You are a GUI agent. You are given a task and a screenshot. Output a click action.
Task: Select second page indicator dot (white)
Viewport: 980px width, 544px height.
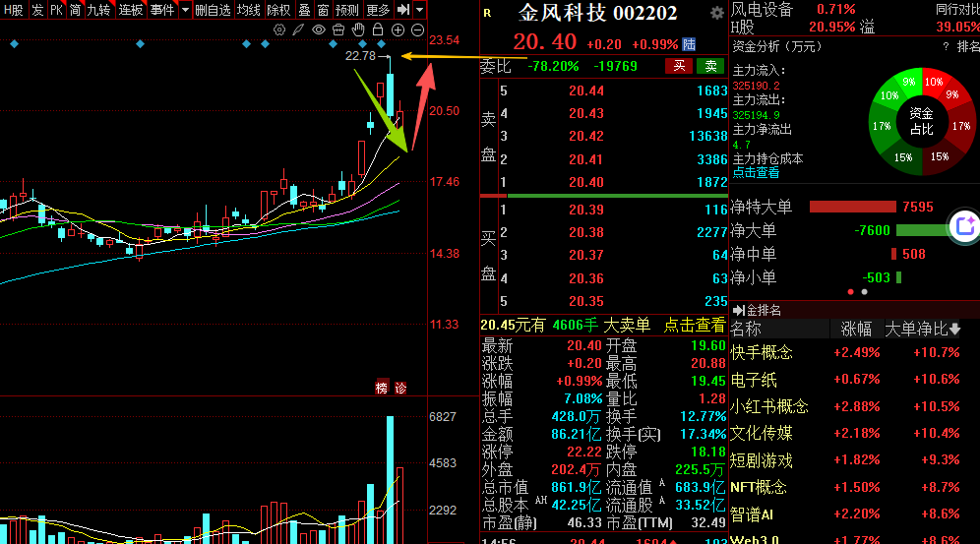click(864, 291)
